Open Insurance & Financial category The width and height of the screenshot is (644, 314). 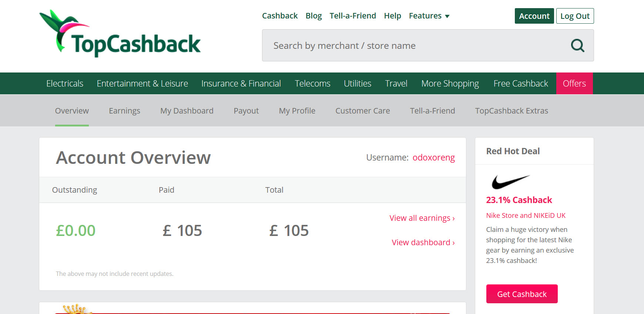click(241, 84)
